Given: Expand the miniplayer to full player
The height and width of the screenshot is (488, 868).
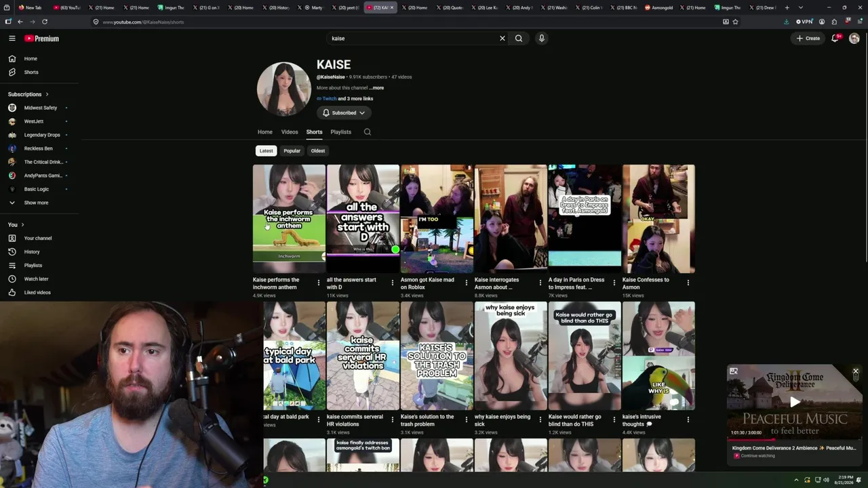Looking at the screenshot, I should [x=734, y=371].
